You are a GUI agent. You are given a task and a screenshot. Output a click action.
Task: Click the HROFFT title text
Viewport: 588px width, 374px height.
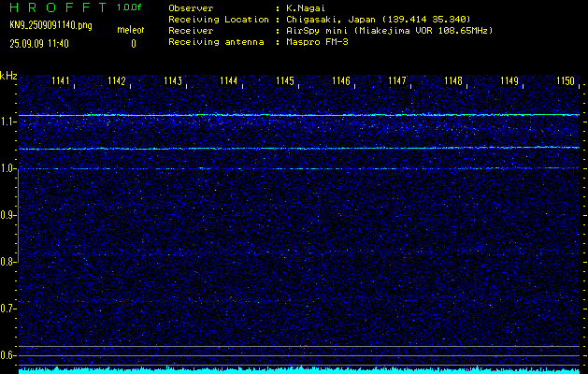[58, 7]
